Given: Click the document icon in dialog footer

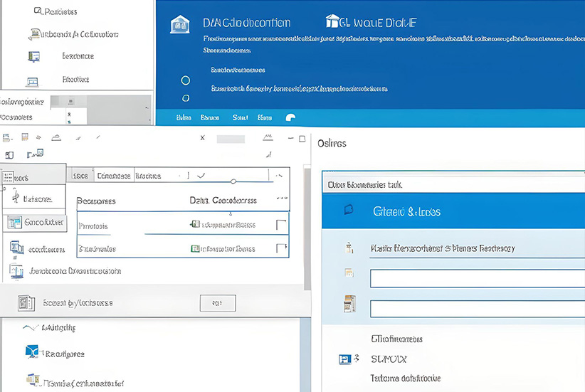Looking at the screenshot, I should pyautogui.click(x=26, y=303).
